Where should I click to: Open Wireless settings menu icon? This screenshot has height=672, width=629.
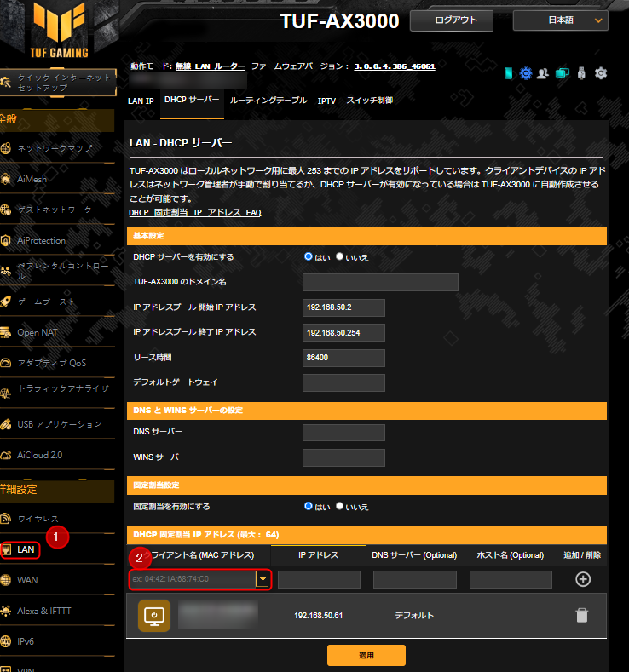point(6,519)
